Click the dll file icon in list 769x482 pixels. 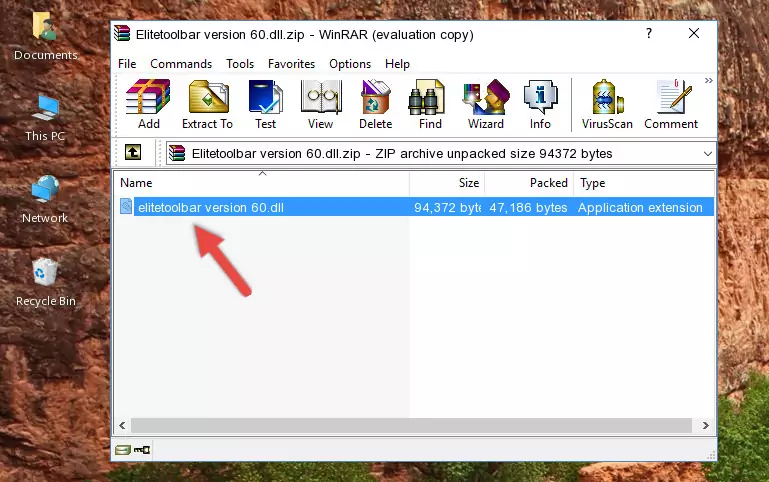[126, 206]
